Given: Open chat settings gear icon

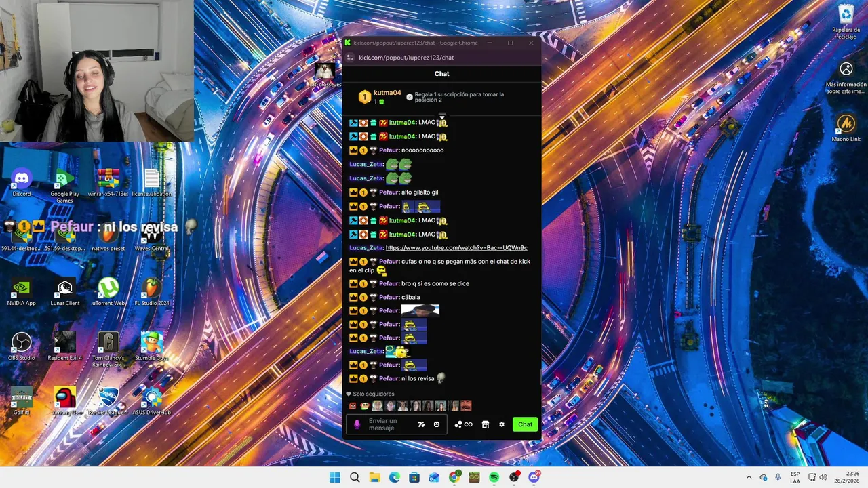Looking at the screenshot, I should coord(502,424).
